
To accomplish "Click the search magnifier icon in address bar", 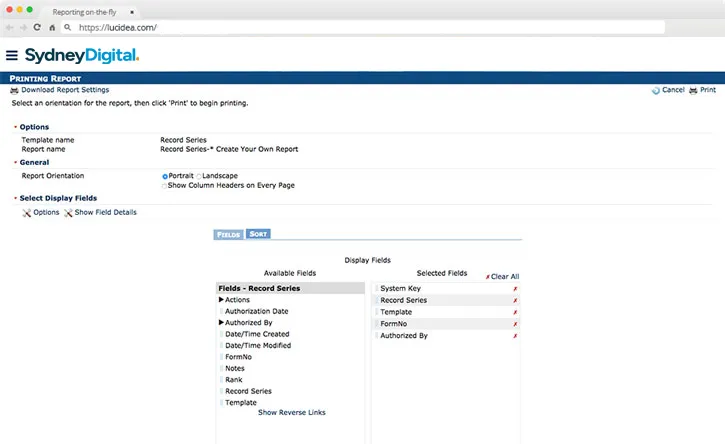I will click(68, 28).
